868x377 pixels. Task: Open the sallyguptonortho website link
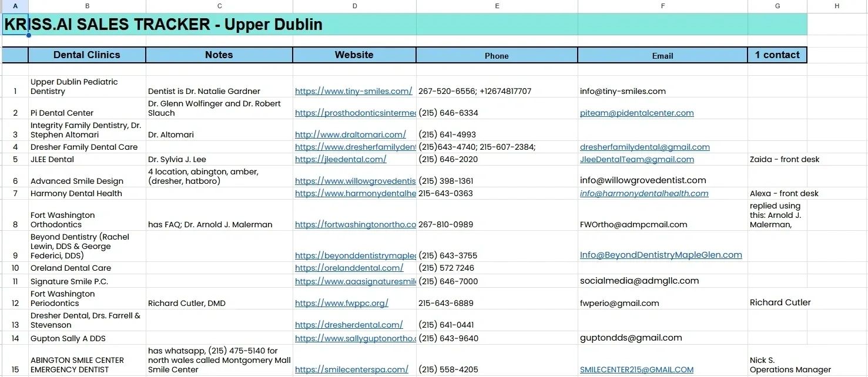(356, 339)
